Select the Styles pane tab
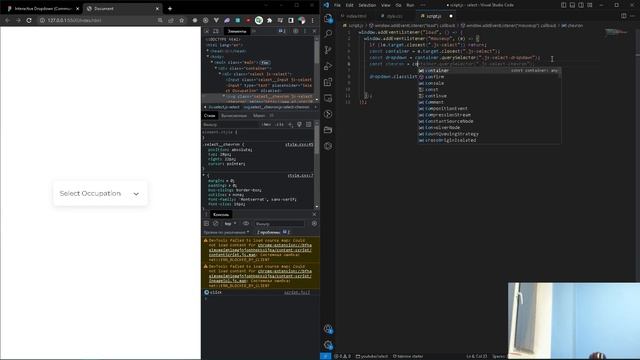This screenshot has height=360, width=640. click(x=210, y=116)
